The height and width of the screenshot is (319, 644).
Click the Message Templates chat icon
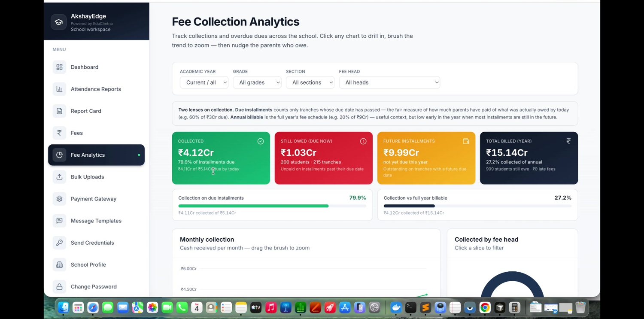point(59,220)
